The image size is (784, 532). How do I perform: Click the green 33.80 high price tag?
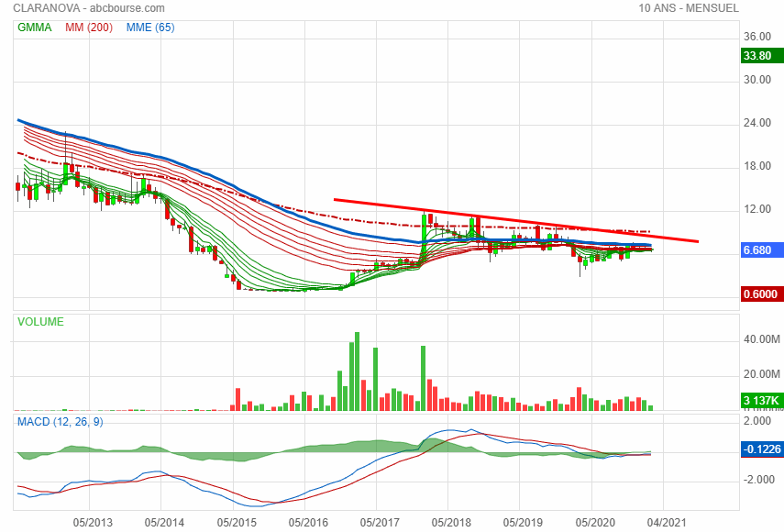coord(762,56)
